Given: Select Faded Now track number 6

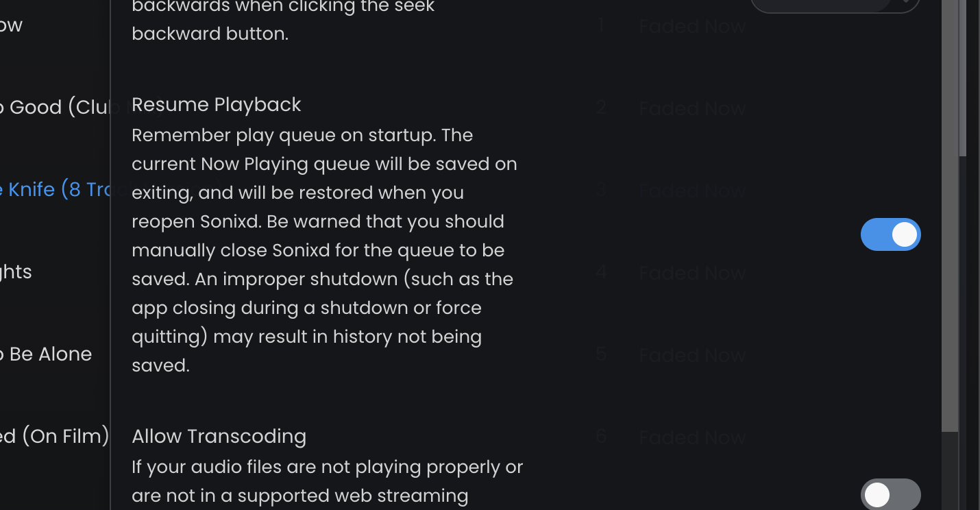Looking at the screenshot, I should point(691,437).
